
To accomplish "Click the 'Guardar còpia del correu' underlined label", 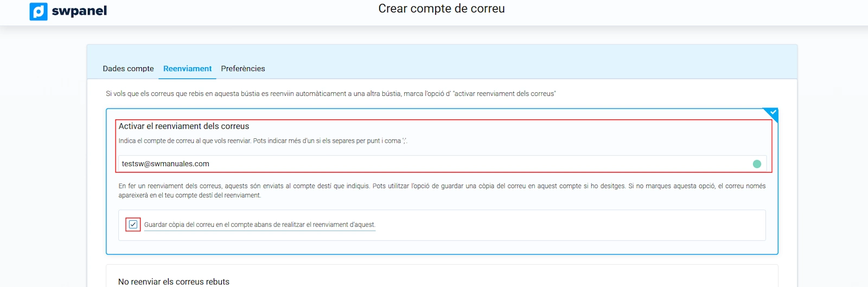I will pyautogui.click(x=259, y=225).
